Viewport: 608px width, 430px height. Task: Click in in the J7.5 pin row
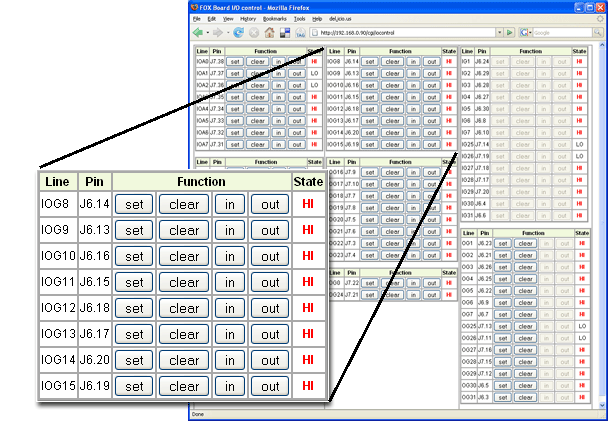413,220
